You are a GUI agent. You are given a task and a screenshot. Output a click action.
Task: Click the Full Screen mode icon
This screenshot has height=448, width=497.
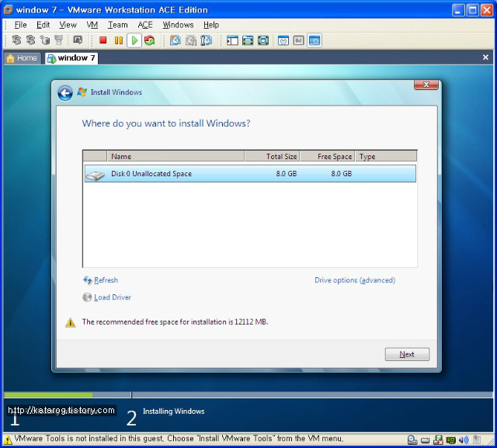pos(263,40)
